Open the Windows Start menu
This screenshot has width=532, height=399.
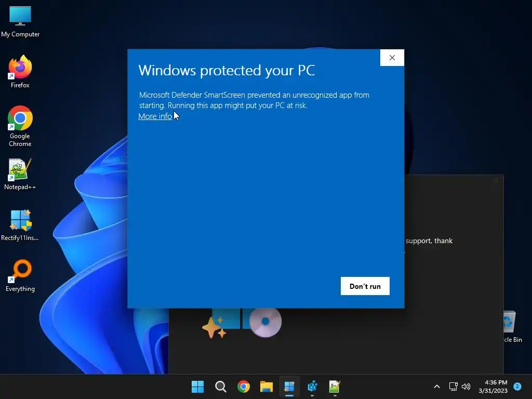pyautogui.click(x=197, y=387)
